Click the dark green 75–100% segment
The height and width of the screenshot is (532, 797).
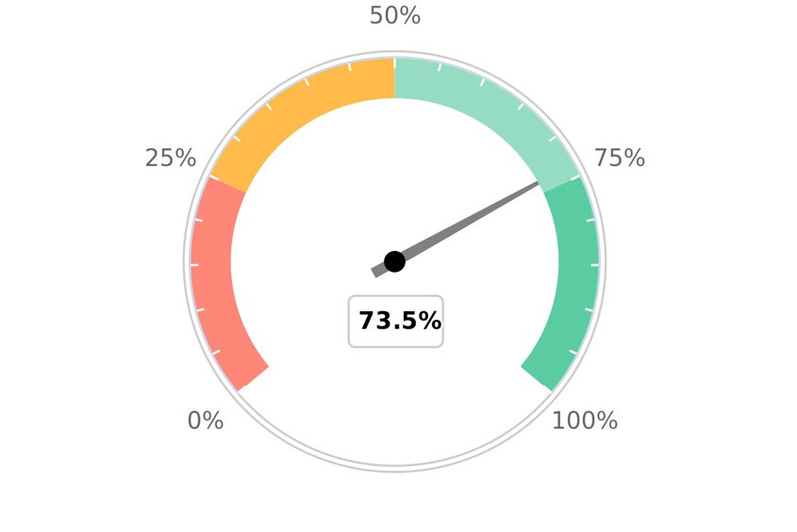[577, 274]
